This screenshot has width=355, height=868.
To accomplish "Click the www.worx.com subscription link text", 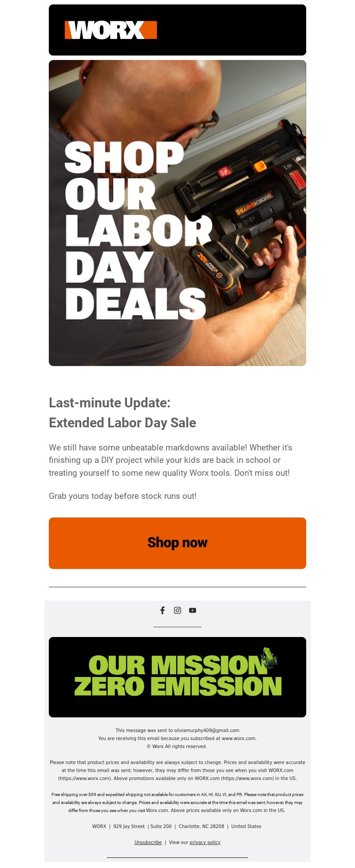I will point(239,738).
